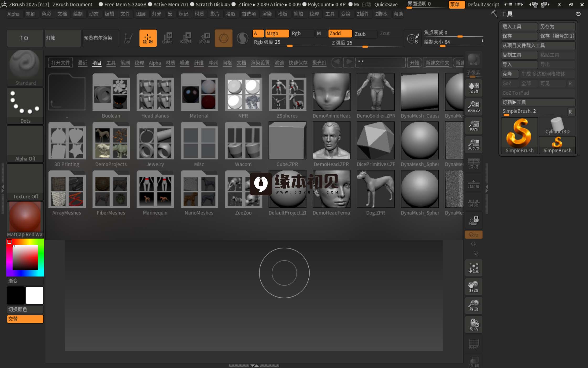The height and width of the screenshot is (368, 588).
Task: Open the Dots stroke type picker
Action: 25,106
